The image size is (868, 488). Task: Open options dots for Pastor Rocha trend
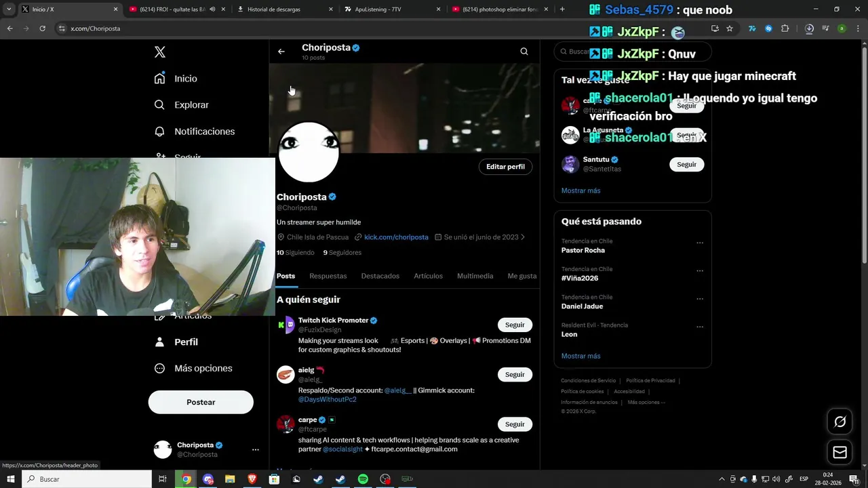pos(700,243)
